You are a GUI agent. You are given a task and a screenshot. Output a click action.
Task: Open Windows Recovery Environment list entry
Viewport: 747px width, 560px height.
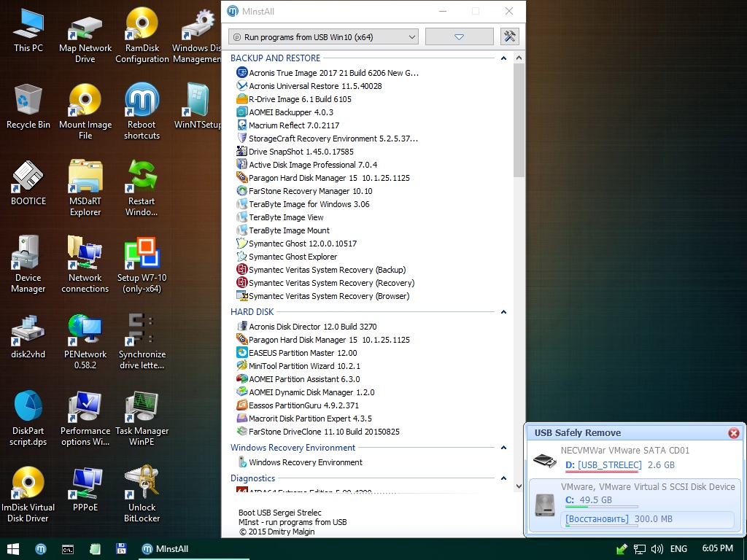click(300, 462)
